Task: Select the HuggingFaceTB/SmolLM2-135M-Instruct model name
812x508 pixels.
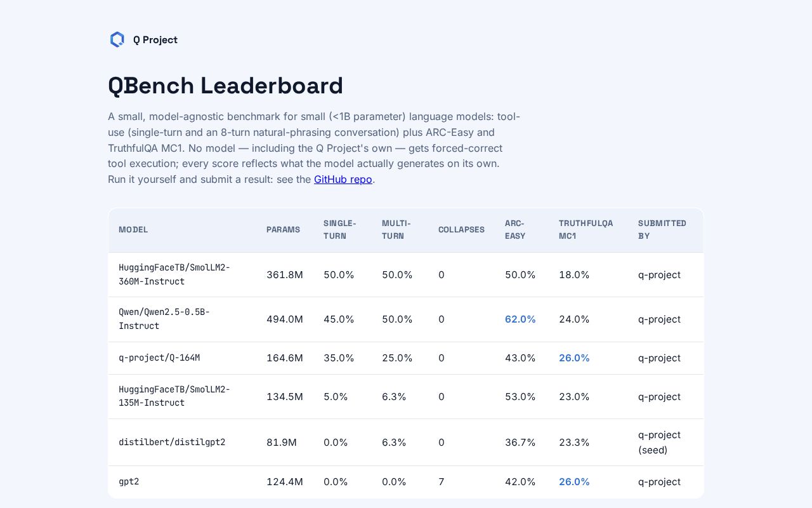Action: pos(174,397)
